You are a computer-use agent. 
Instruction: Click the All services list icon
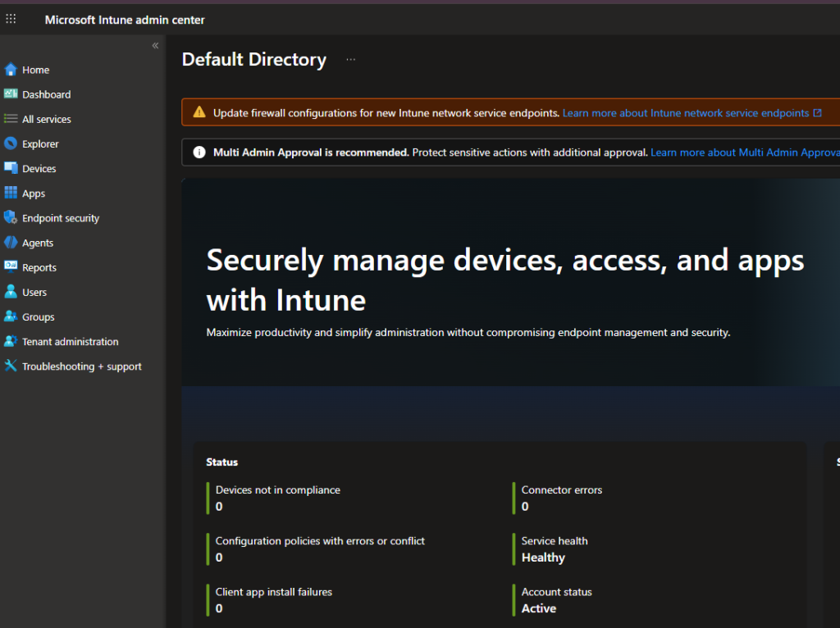[11, 119]
